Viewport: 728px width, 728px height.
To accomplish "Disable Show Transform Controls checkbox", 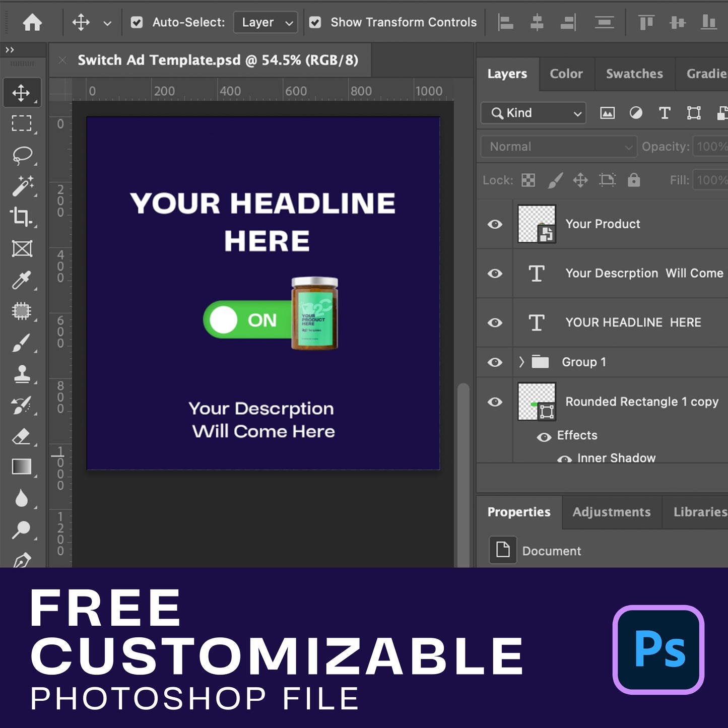I will point(315,23).
